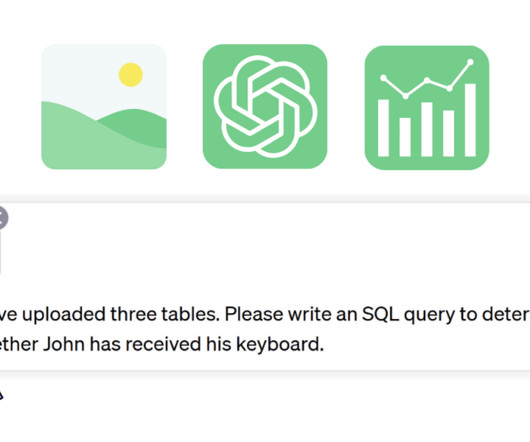530x442 pixels.
Task: Click the landscape picture icon
Action: click(104, 106)
